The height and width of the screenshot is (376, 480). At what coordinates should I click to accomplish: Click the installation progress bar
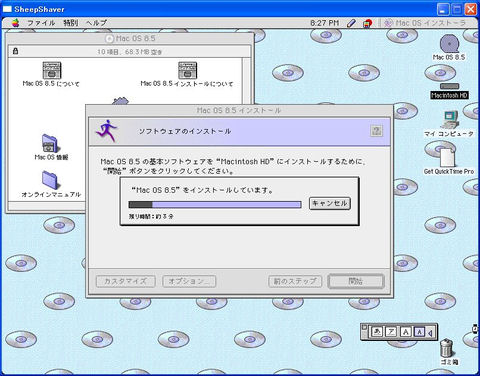point(215,204)
